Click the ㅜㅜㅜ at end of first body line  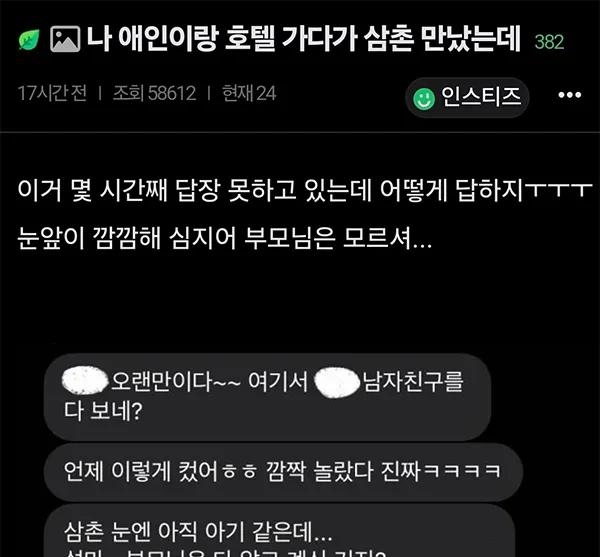pyautogui.click(x=558, y=189)
